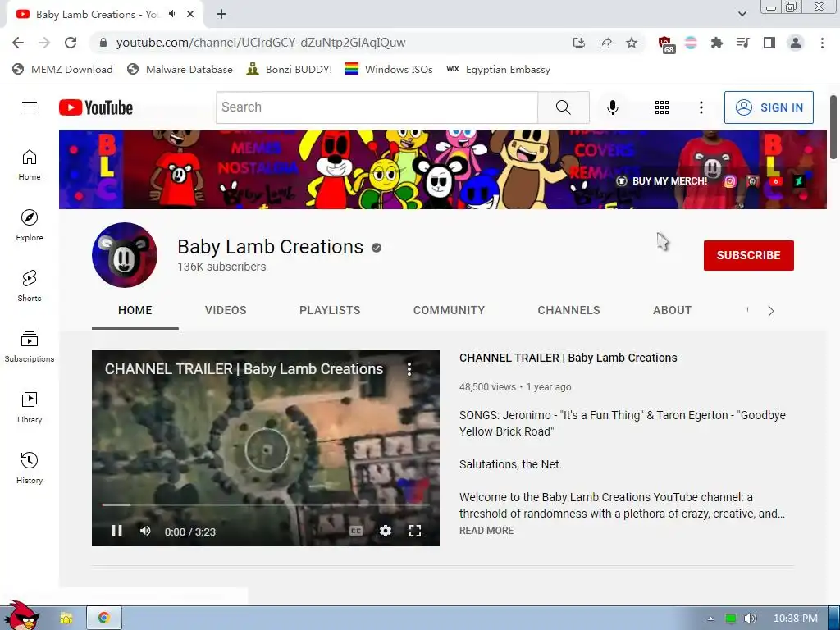The height and width of the screenshot is (630, 840).
Task: Switch to the VIDEOS tab
Action: (226, 310)
